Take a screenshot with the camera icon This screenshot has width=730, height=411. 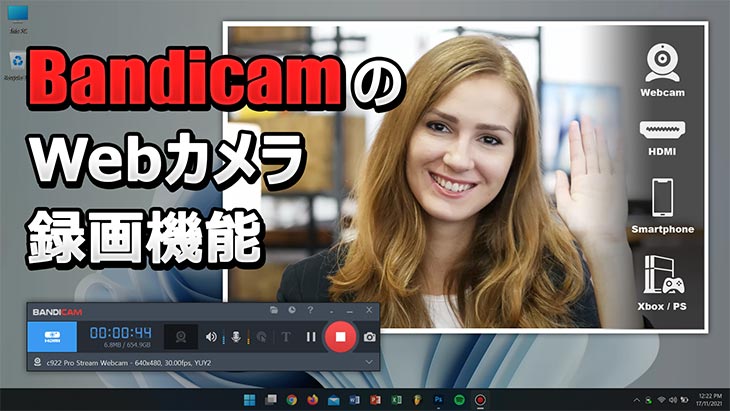click(370, 337)
